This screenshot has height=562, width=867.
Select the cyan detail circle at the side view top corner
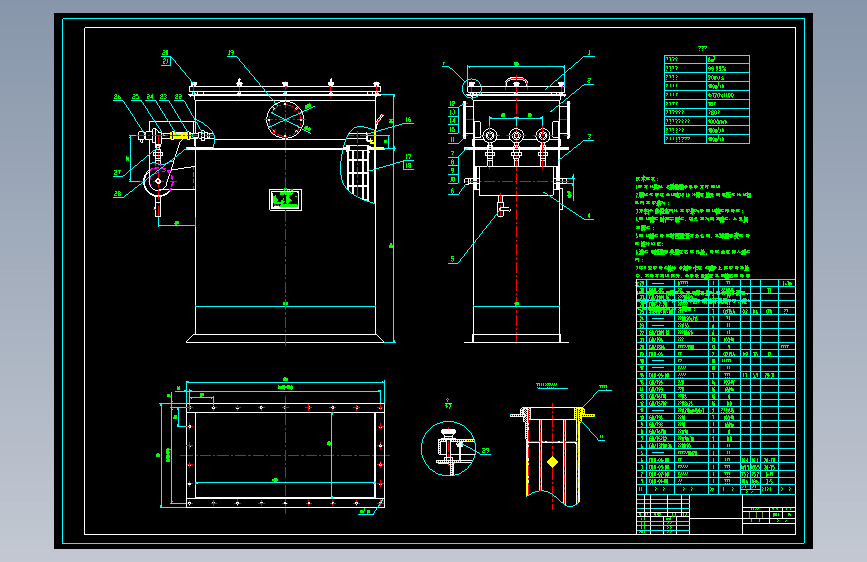point(472,87)
